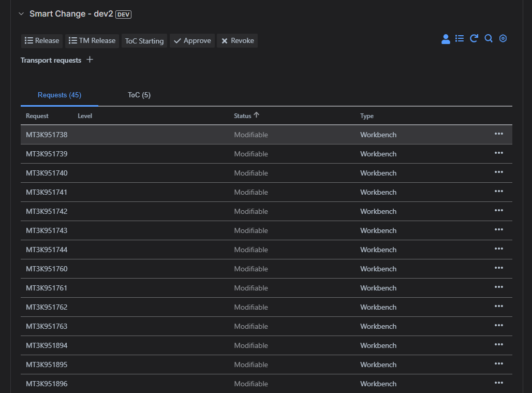The height and width of the screenshot is (393, 532).
Task: Refresh the transport requests list
Action: tap(474, 39)
